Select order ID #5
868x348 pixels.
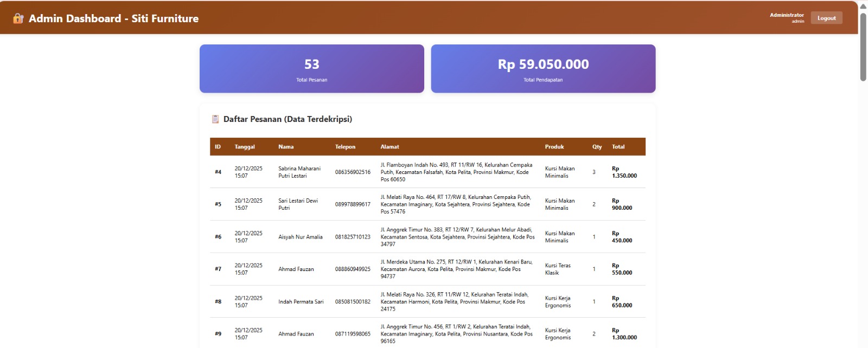point(218,204)
